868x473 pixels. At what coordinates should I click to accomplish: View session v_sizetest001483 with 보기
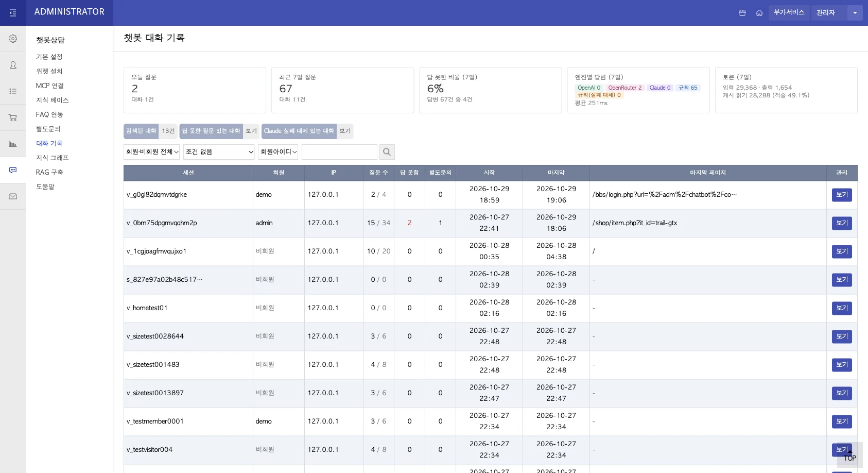(x=842, y=365)
